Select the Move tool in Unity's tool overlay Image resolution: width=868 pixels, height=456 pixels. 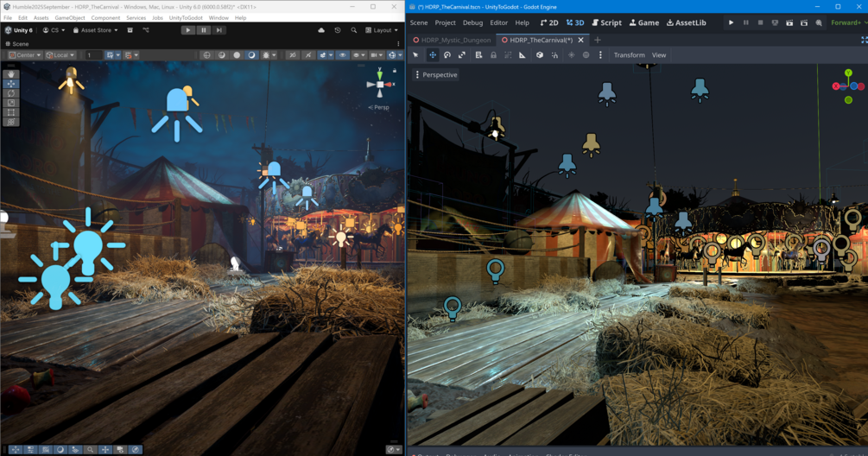(x=11, y=84)
